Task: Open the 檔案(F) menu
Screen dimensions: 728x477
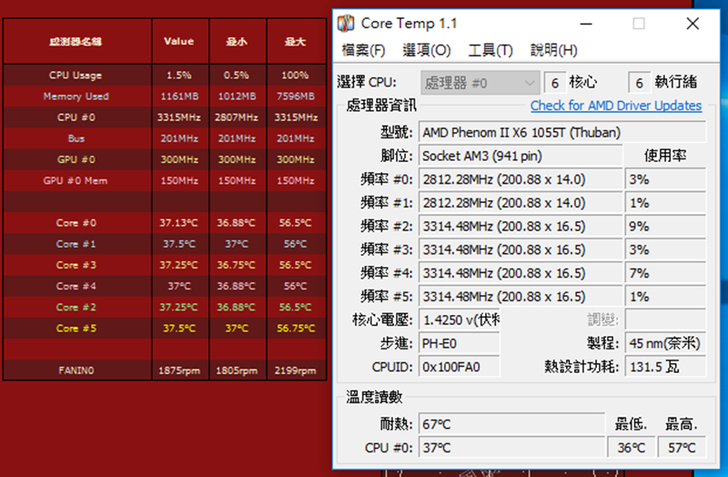Action: coord(363,50)
